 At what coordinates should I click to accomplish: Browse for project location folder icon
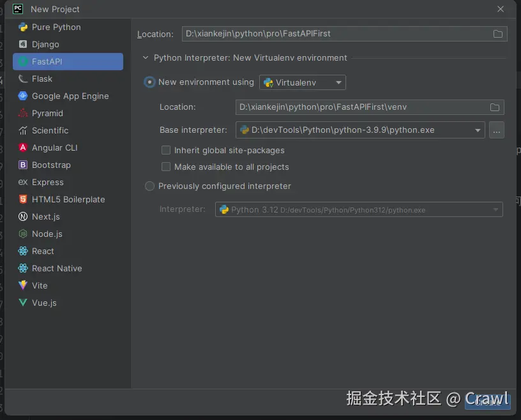coord(498,34)
